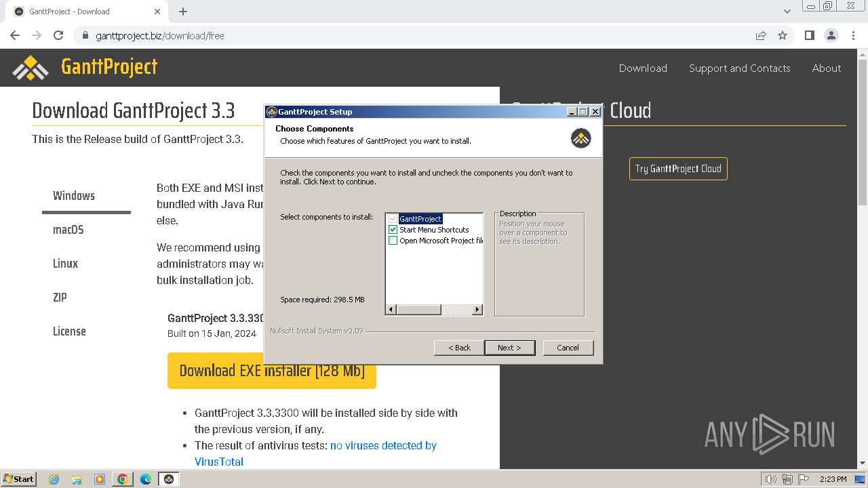Toggle the browser side panel icon
Screen dimensions: 868x488
(x=809, y=35)
